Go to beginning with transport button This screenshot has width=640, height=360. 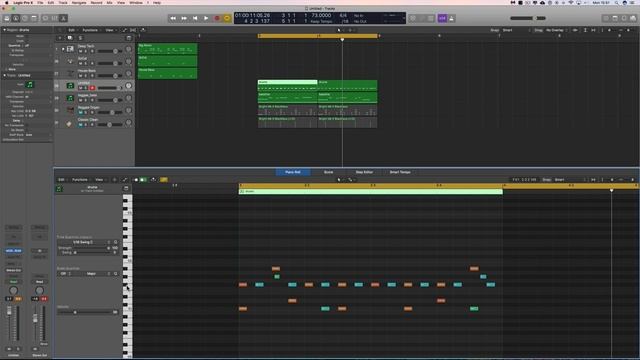[195, 18]
